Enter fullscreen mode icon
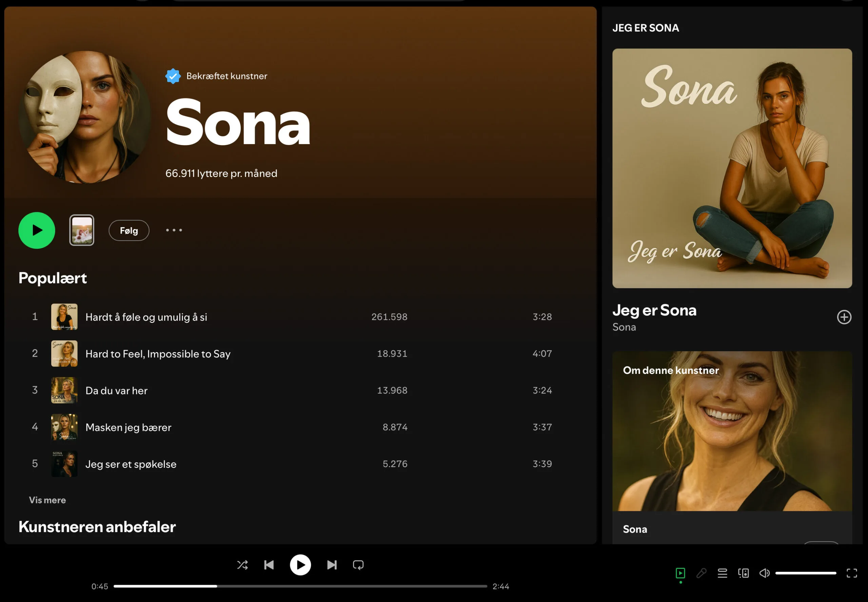 pyautogui.click(x=851, y=573)
